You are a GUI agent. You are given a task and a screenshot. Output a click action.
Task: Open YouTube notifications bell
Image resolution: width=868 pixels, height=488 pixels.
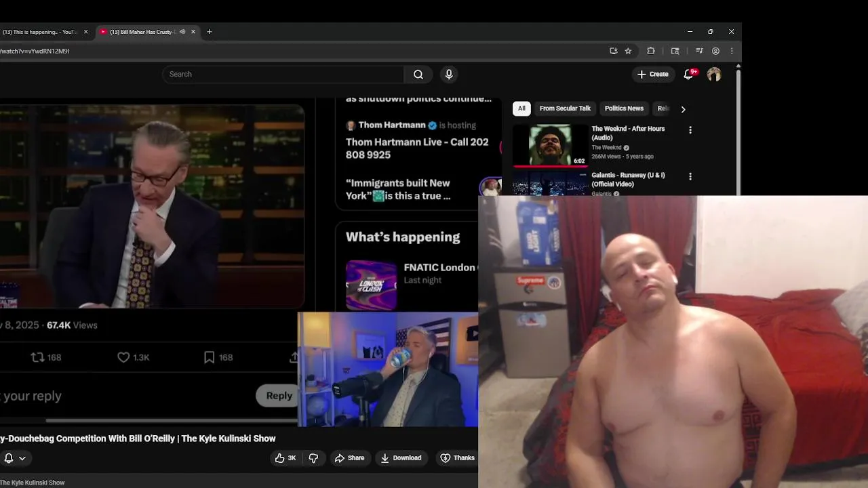[x=688, y=75]
